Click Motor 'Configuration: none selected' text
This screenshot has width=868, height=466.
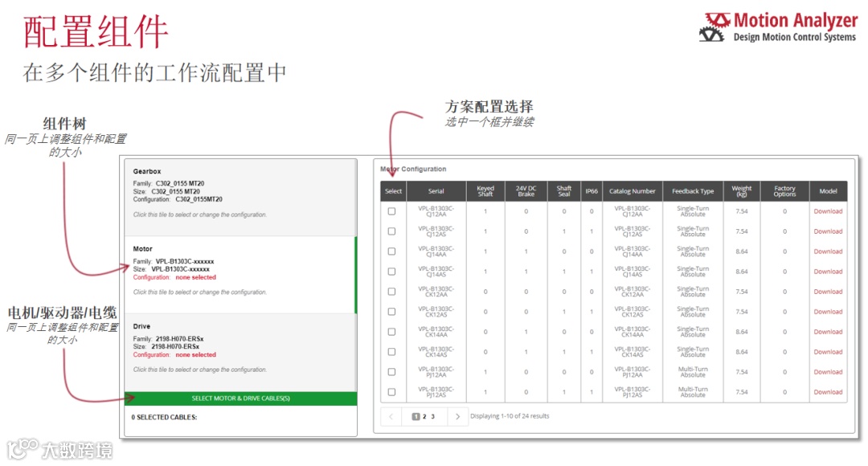(x=174, y=277)
